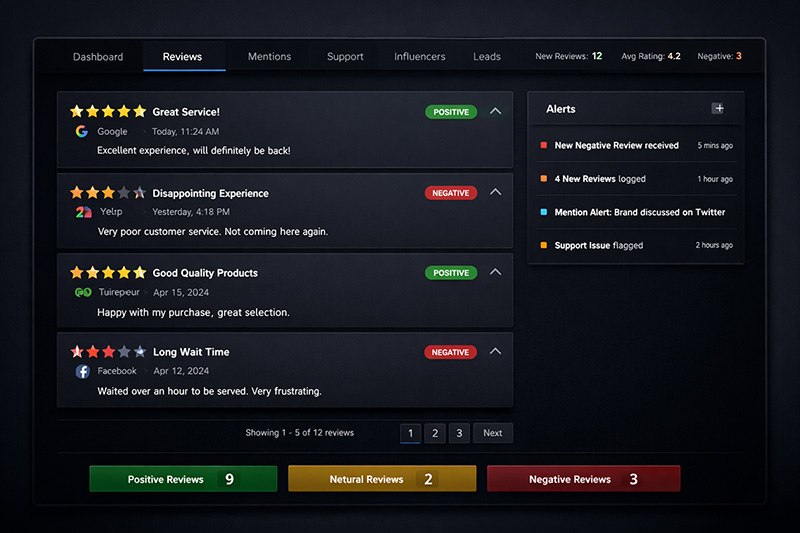This screenshot has width=800, height=533.
Task: Click the New Reviews: 12 stat
Action: 568,56
